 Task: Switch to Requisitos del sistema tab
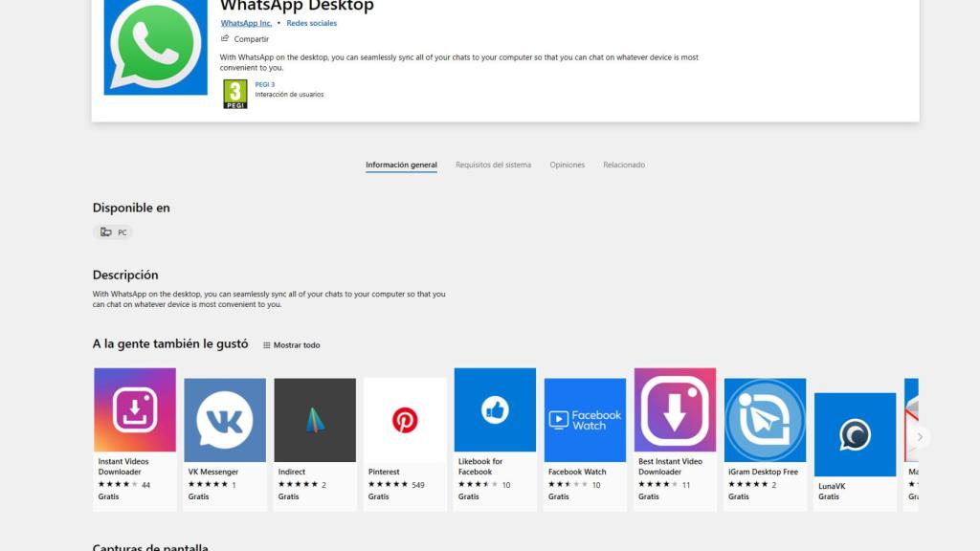click(493, 165)
